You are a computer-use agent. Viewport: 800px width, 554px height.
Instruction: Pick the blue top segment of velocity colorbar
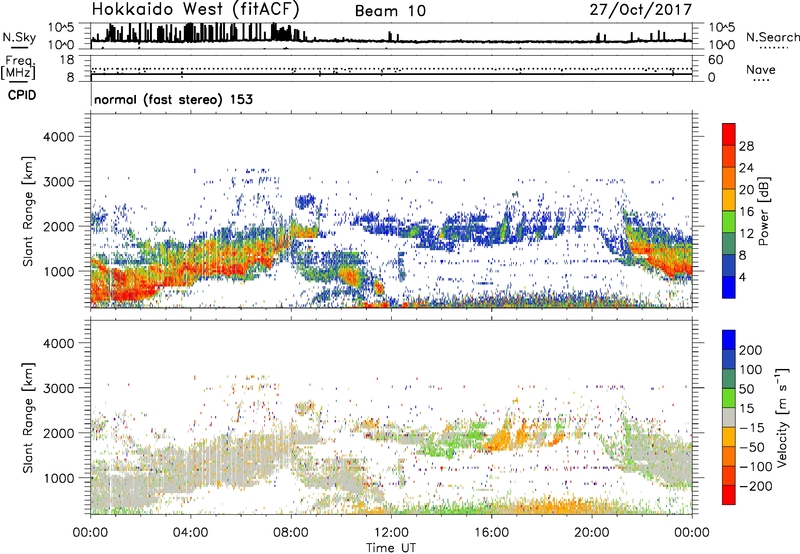click(729, 340)
